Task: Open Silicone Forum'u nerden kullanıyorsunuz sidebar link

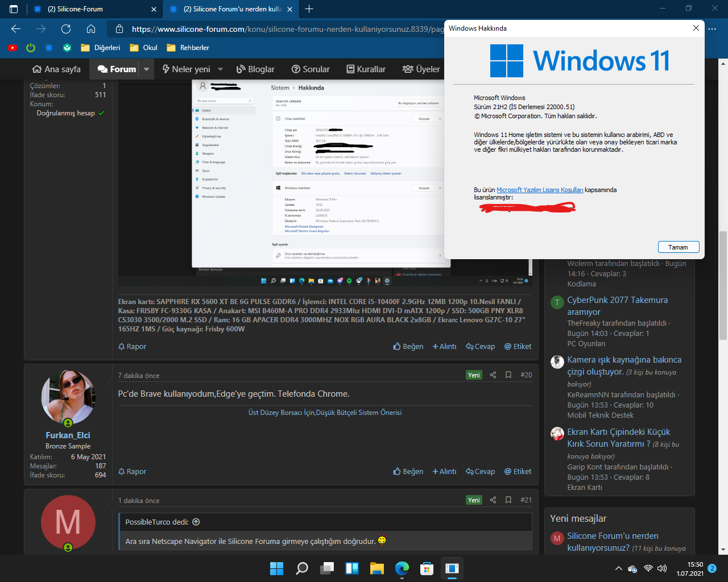Action: [613, 542]
